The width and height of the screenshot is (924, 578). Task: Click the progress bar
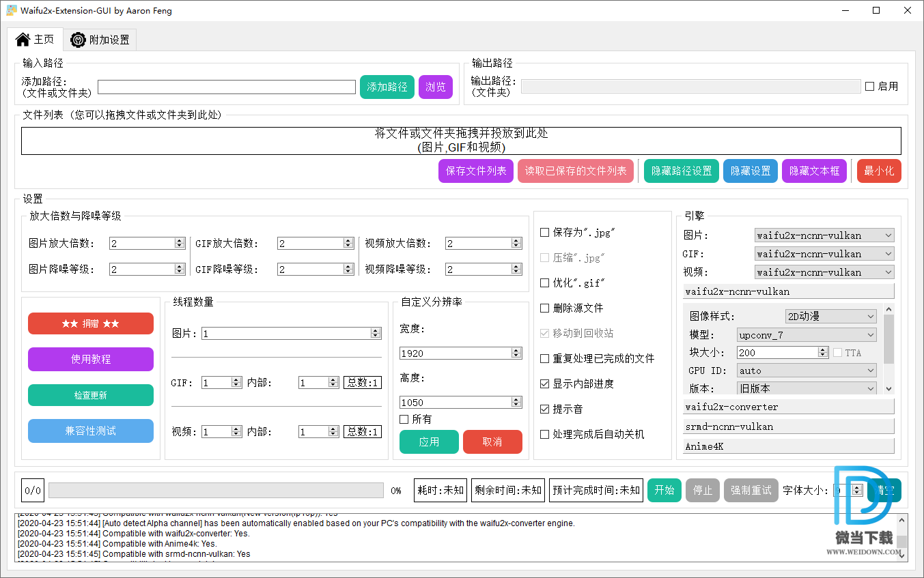click(x=216, y=491)
